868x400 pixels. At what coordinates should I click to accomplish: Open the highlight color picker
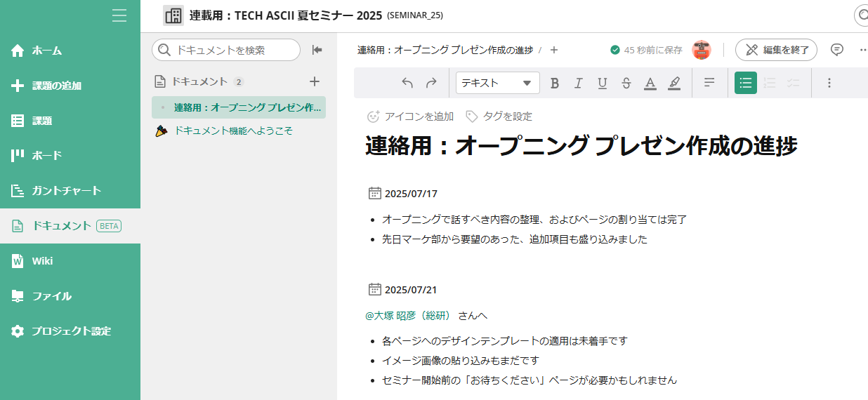pyautogui.click(x=674, y=83)
